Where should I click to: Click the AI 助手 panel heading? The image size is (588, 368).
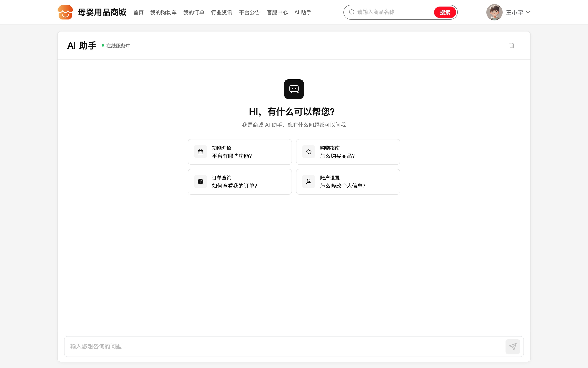[x=82, y=46]
